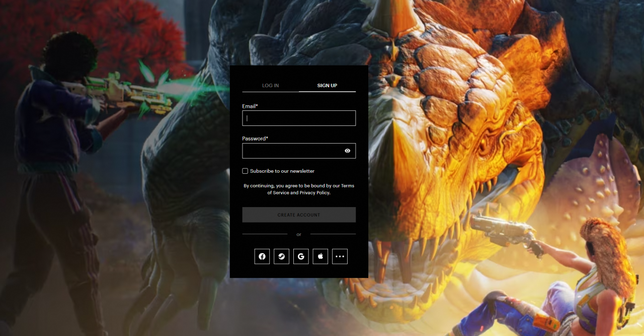Click the 'or' divider text
This screenshot has width=644, height=336.
(x=299, y=234)
